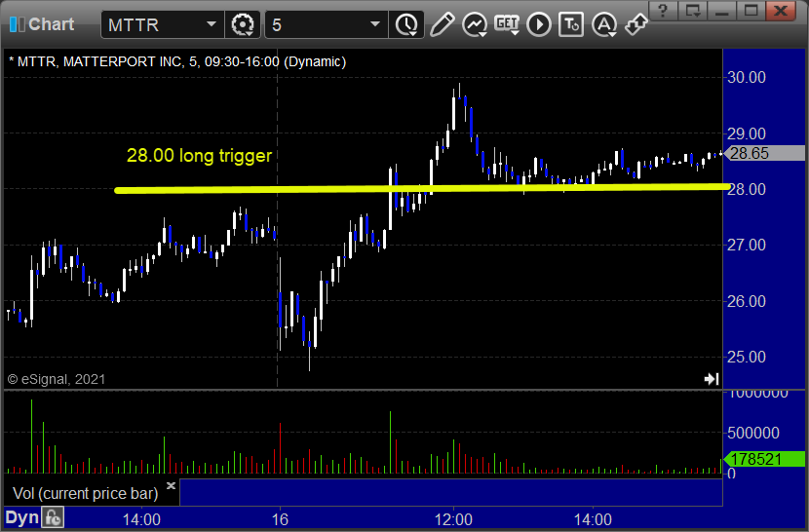This screenshot has width=809, height=532.
Task: Click the 25.00 price axis label
Action: 746,357
